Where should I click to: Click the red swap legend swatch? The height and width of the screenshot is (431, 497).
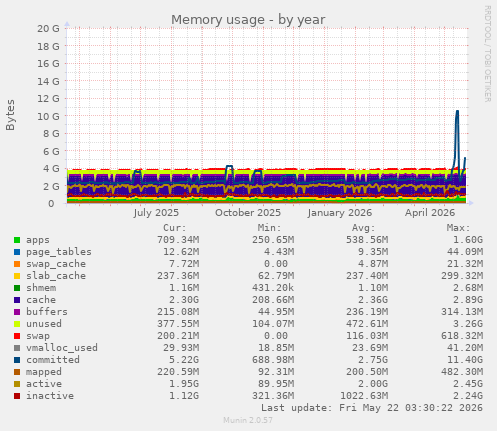click(17, 336)
